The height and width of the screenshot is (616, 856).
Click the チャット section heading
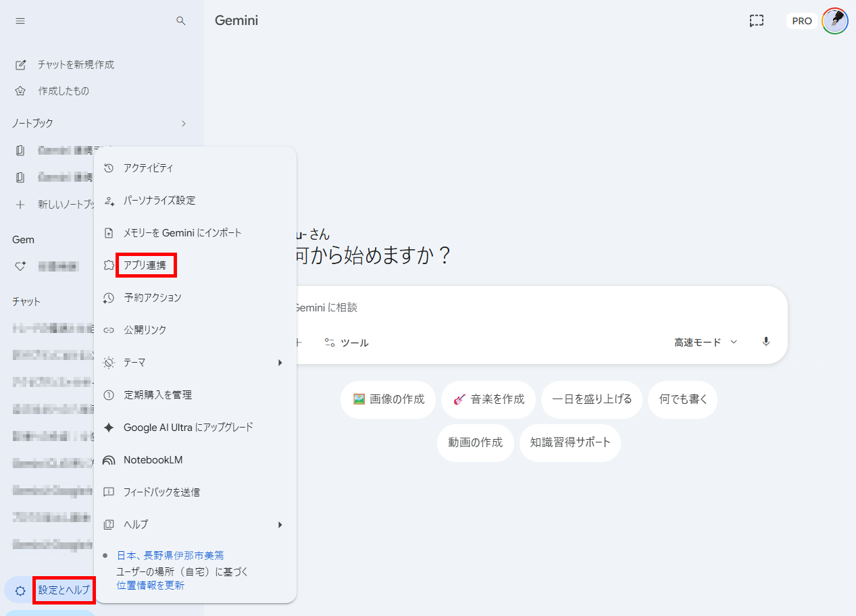point(26,302)
